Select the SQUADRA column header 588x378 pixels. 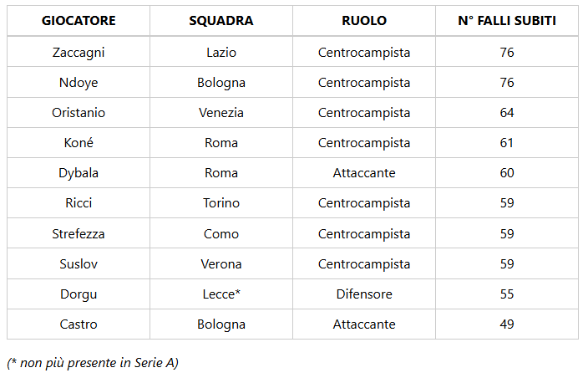click(x=221, y=21)
